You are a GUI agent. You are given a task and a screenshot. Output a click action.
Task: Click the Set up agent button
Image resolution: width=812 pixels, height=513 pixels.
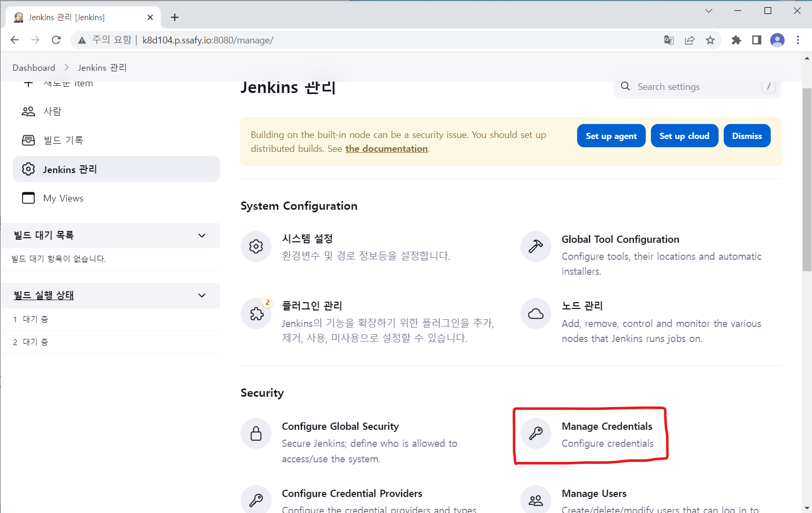point(611,136)
